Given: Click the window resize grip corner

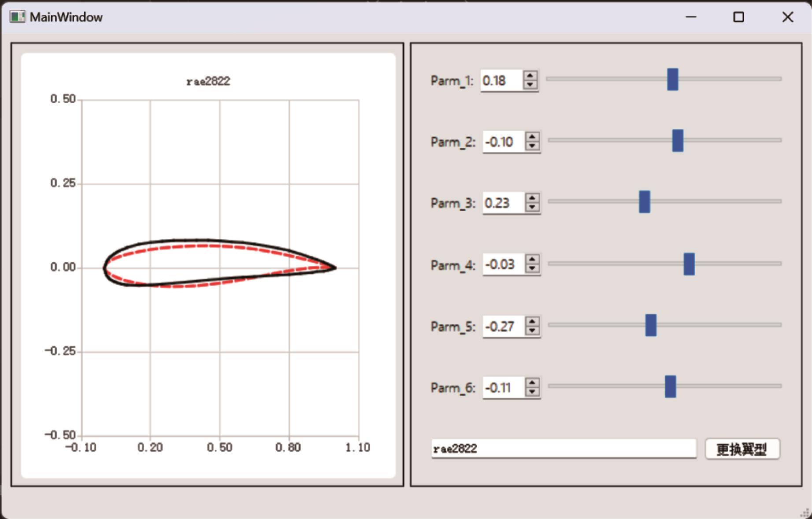Looking at the screenshot, I should point(805,513).
